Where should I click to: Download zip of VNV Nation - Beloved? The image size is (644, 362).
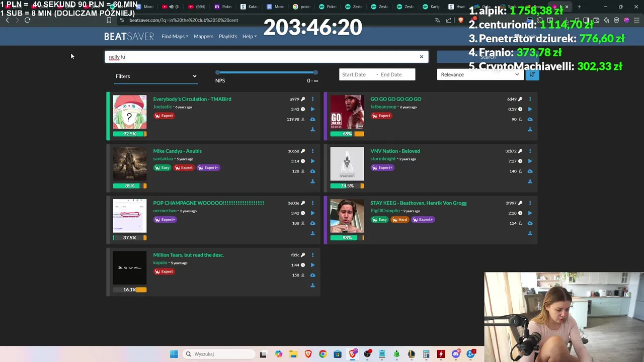530,181
